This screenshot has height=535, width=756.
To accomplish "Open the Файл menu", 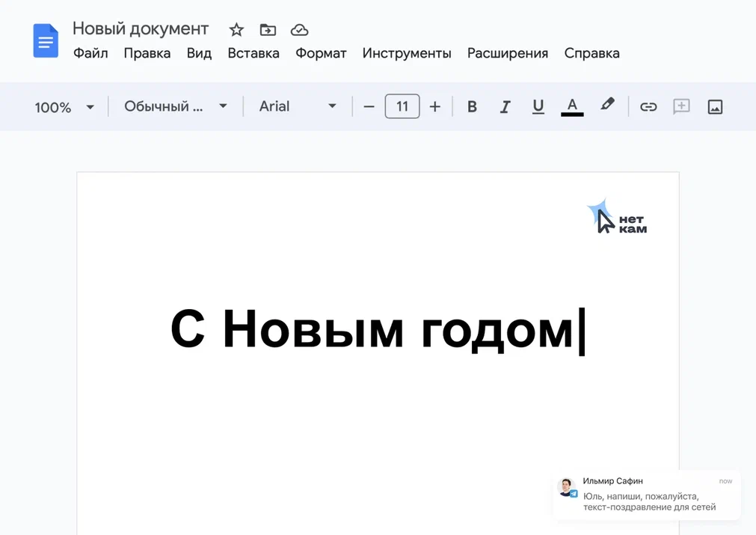I will [x=90, y=53].
